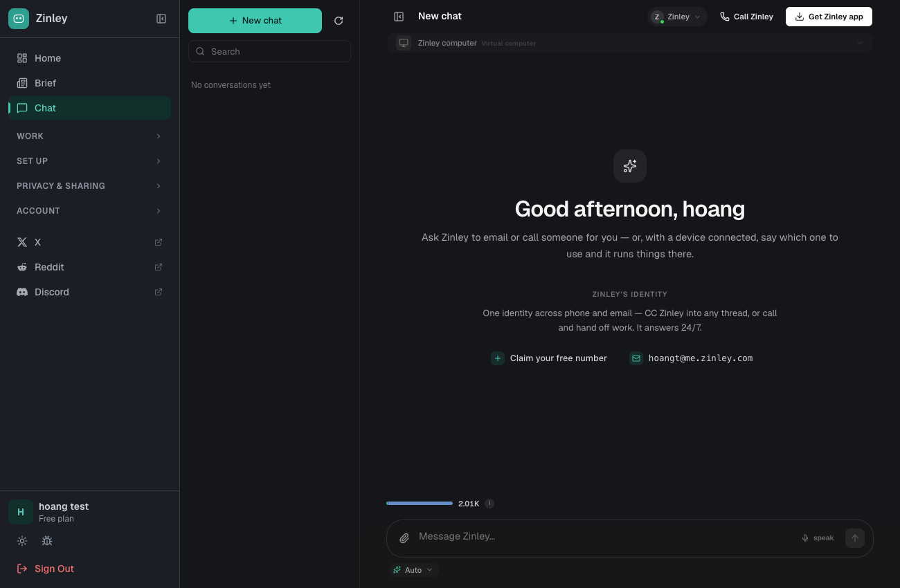Open external link icon beside X
The width and height of the screenshot is (900, 588).
point(159,242)
